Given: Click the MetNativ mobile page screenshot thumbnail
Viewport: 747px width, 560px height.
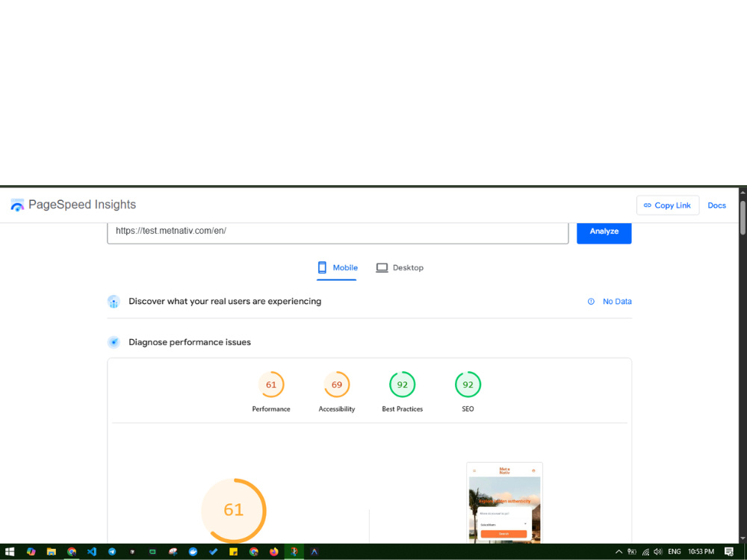Looking at the screenshot, I should click(504, 503).
